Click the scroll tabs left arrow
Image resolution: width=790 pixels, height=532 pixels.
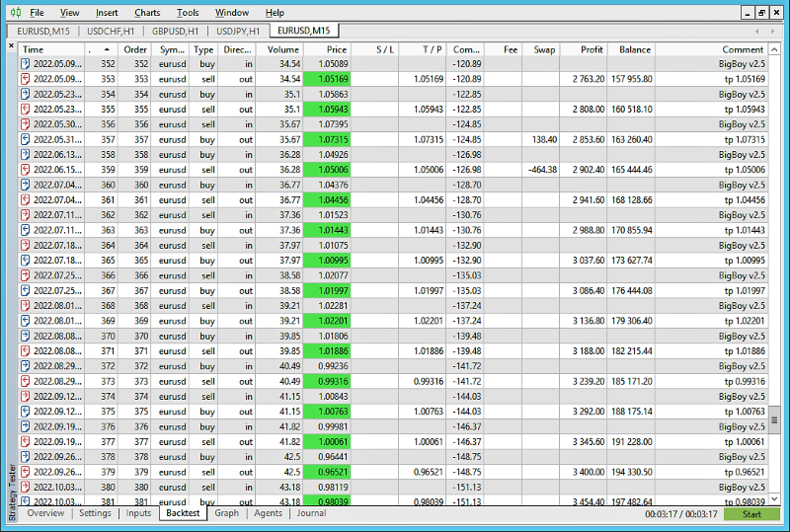[x=756, y=32]
